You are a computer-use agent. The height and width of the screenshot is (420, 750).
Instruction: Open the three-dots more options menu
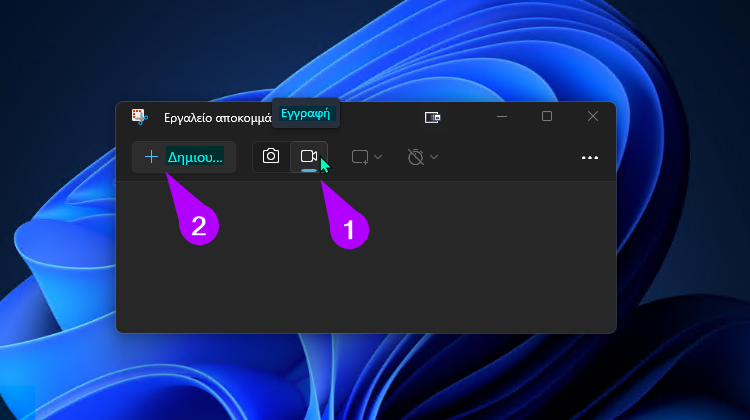coord(590,157)
